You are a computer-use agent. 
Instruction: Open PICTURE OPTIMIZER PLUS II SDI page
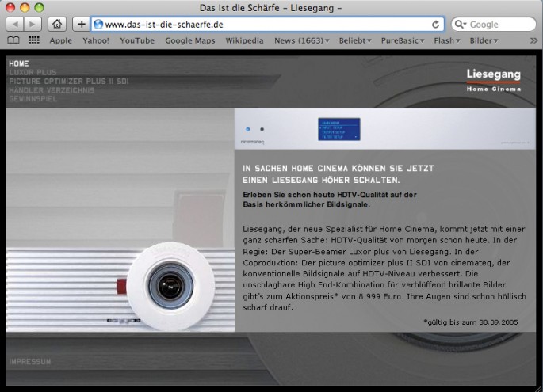[68, 82]
